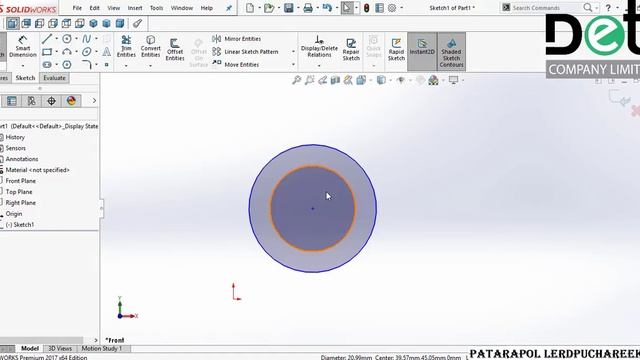This screenshot has width=640, height=360.
Task: Select the Circle sketch tool
Action: [67, 39]
